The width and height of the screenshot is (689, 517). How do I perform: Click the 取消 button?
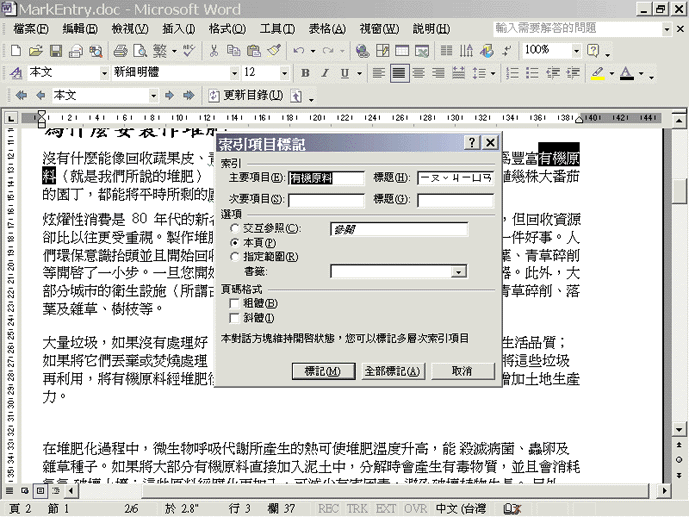coord(462,371)
